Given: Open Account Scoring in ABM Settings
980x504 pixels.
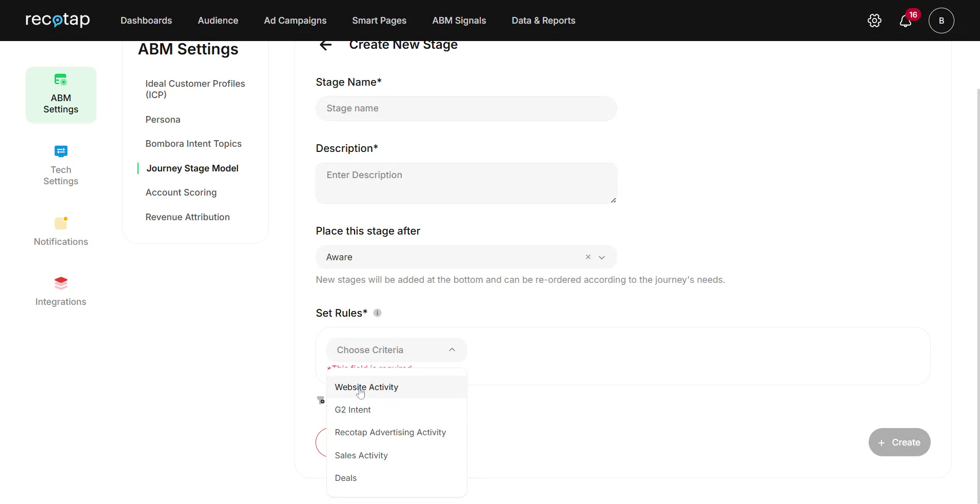Looking at the screenshot, I should tap(181, 192).
